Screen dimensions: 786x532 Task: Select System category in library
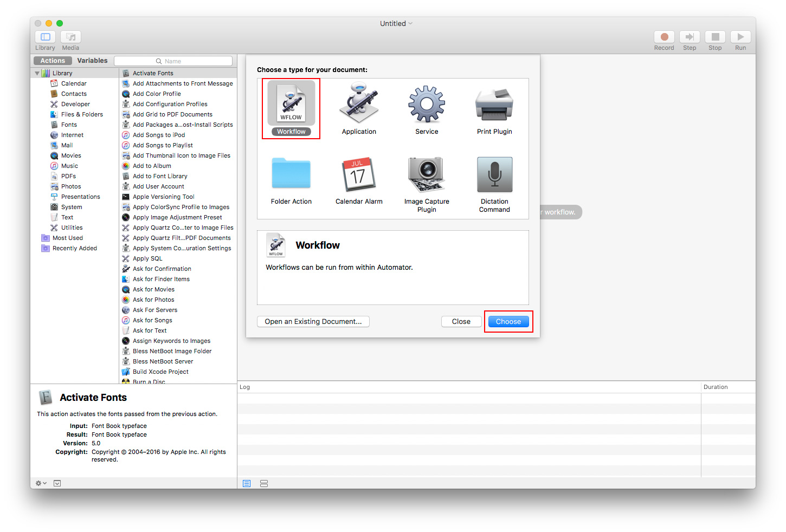pos(72,207)
